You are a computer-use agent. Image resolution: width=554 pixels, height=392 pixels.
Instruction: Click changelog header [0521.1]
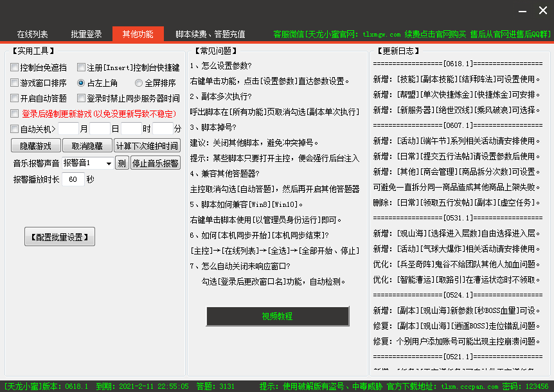[x=458, y=357]
